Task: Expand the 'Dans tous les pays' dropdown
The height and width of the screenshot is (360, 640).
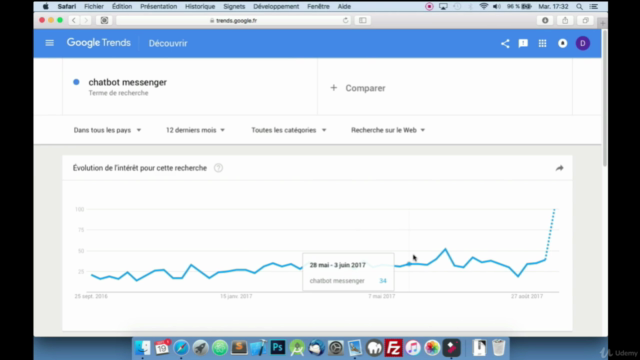Action: point(107,130)
